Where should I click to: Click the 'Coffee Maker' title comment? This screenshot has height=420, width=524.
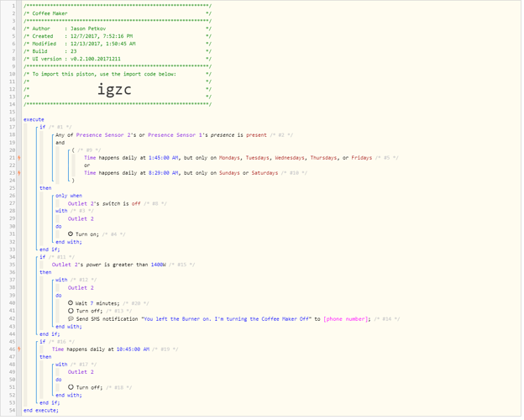[50, 13]
